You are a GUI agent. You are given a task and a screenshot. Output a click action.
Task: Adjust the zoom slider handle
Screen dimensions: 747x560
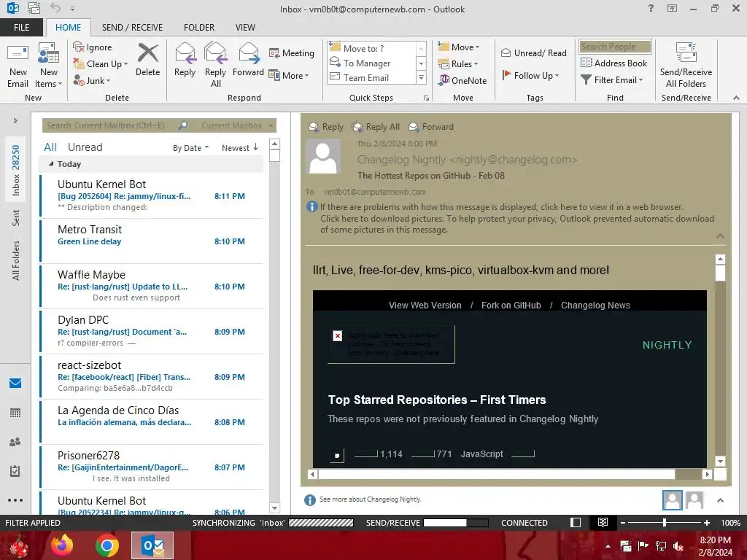pos(664,523)
